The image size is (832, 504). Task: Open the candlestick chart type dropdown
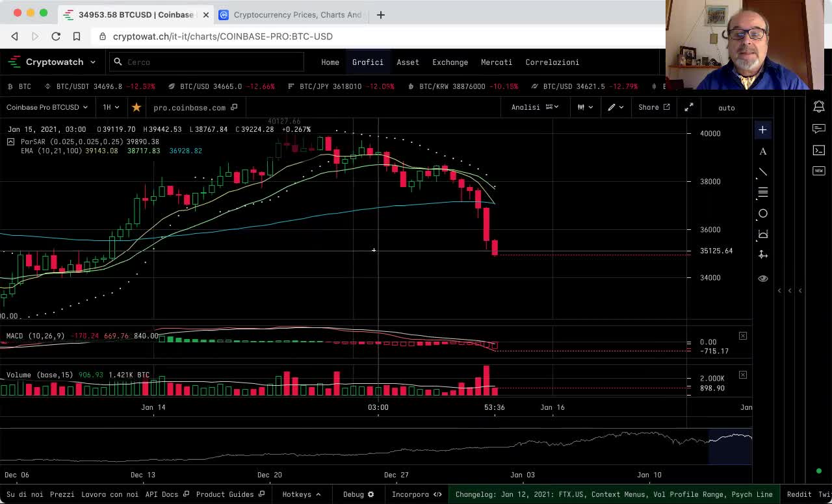click(586, 107)
